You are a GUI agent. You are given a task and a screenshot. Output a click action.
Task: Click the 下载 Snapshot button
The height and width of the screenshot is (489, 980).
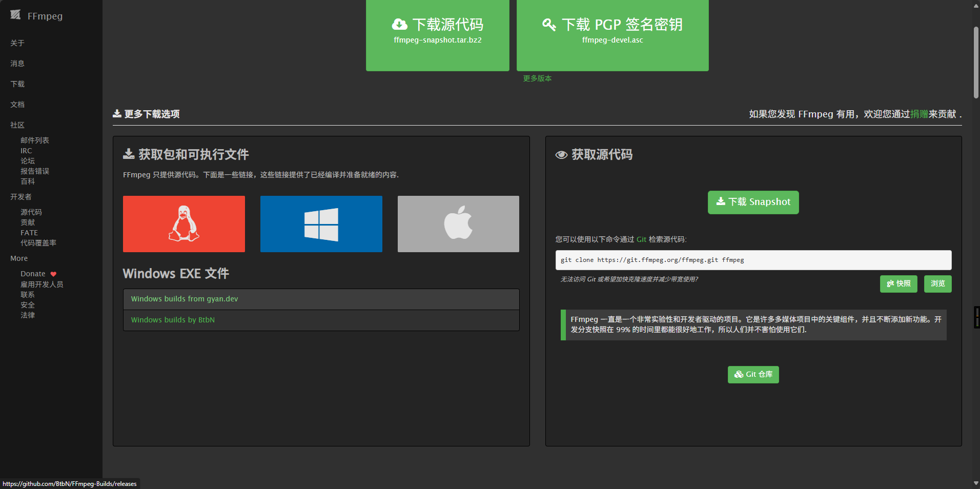coord(753,202)
